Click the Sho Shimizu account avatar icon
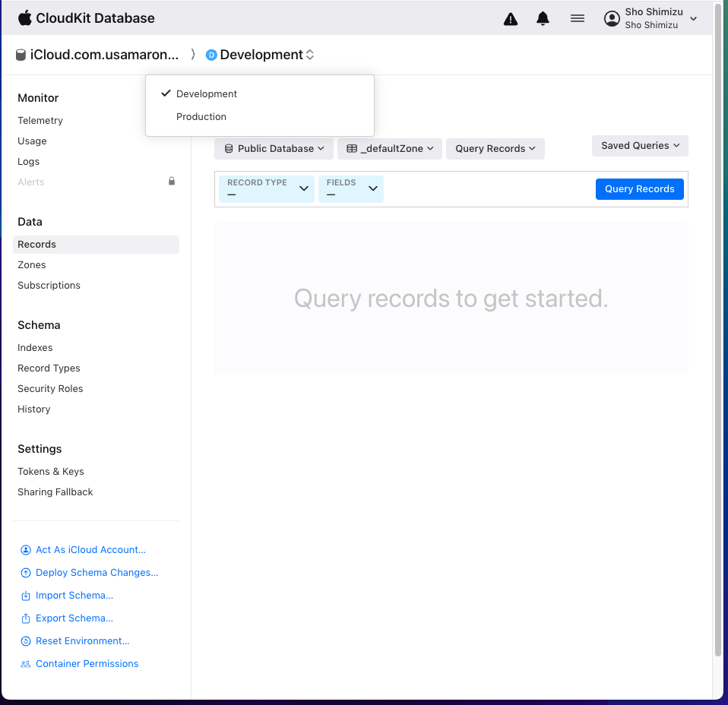The width and height of the screenshot is (728, 705). coord(612,19)
